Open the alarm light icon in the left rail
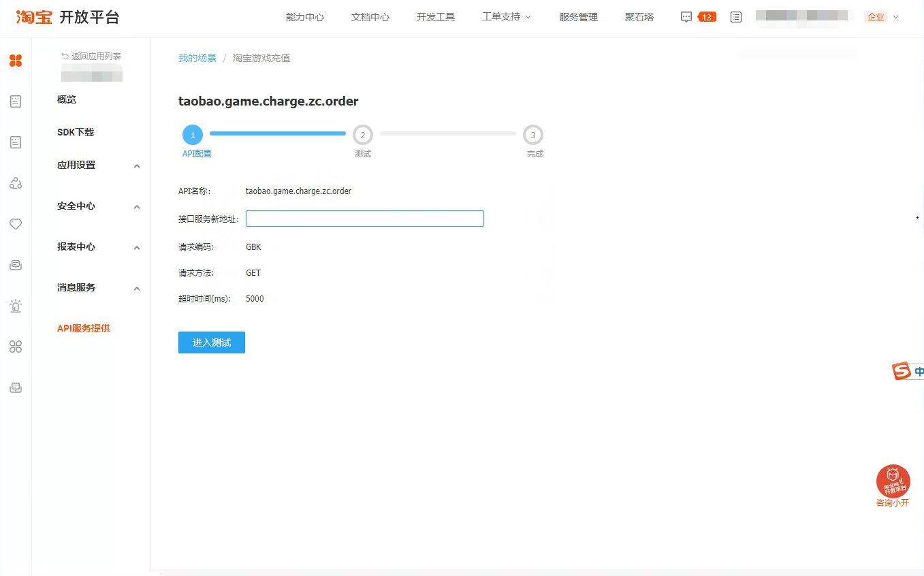Image resolution: width=924 pixels, height=576 pixels. pyautogui.click(x=16, y=306)
